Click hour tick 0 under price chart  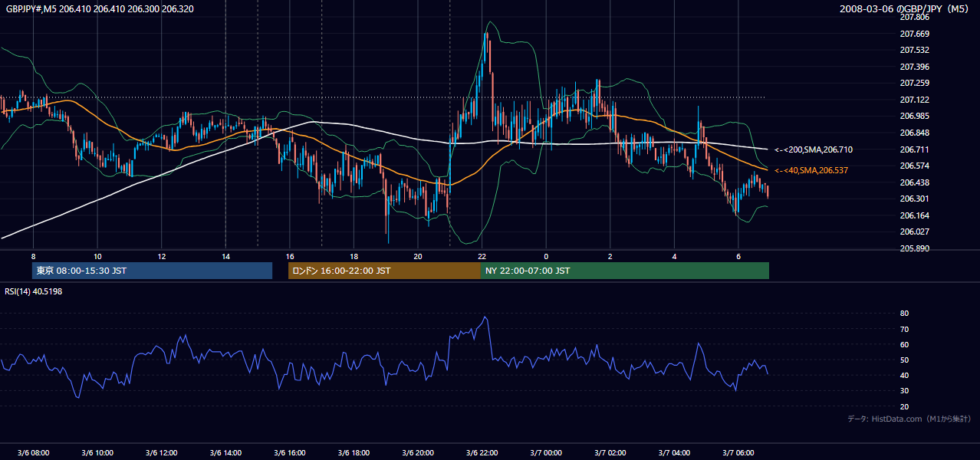pyautogui.click(x=546, y=256)
